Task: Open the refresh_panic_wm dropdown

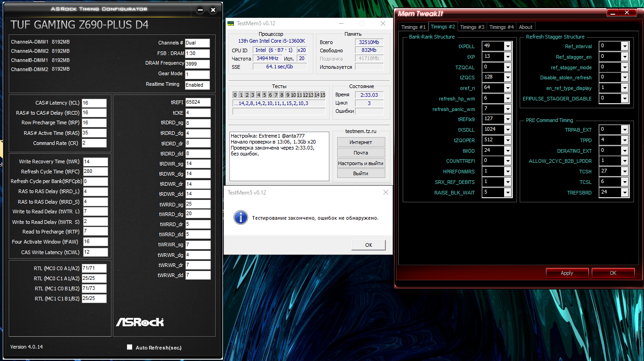Action: pos(508,109)
